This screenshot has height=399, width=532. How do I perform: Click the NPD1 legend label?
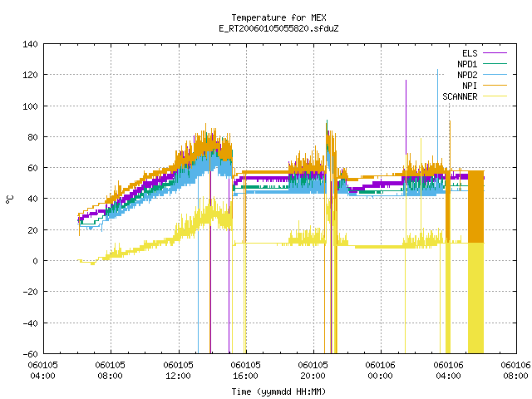coord(467,64)
